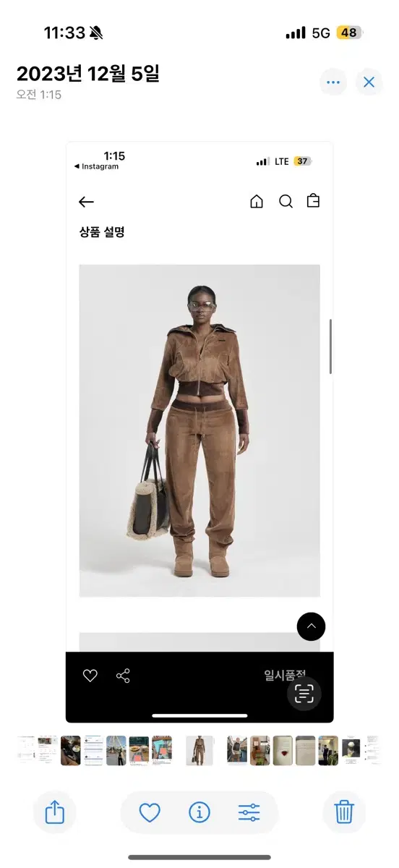The image size is (399, 868).
Task: Tap the Instagram back link in the status bar
Action: [96, 166]
